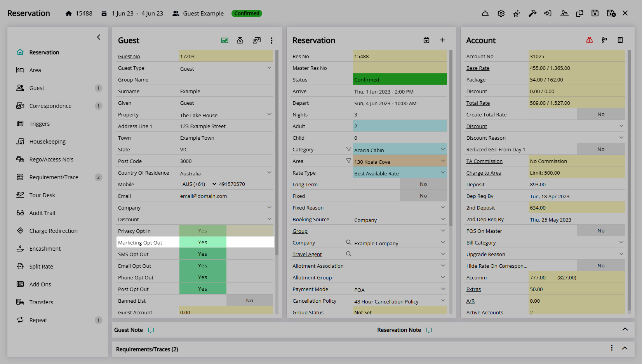Toggle Post Opt Out Yes
The image size is (642, 364).
tap(203, 289)
